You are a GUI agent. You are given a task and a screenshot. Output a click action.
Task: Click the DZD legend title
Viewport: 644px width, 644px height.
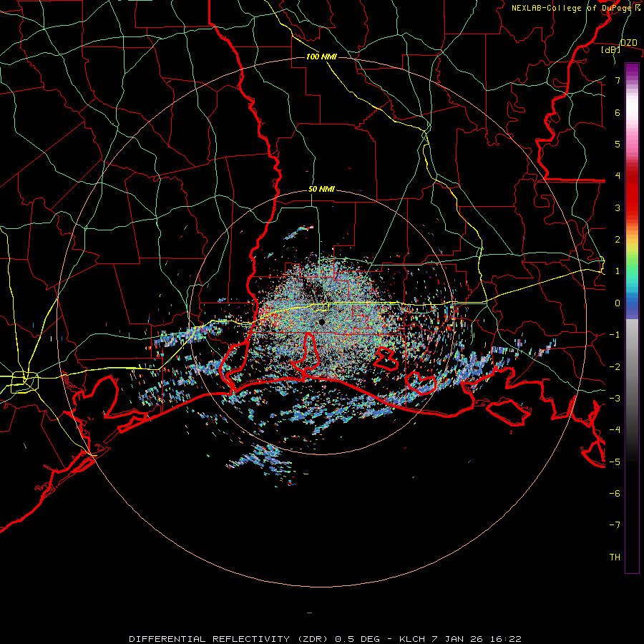[x=628, y=43]
